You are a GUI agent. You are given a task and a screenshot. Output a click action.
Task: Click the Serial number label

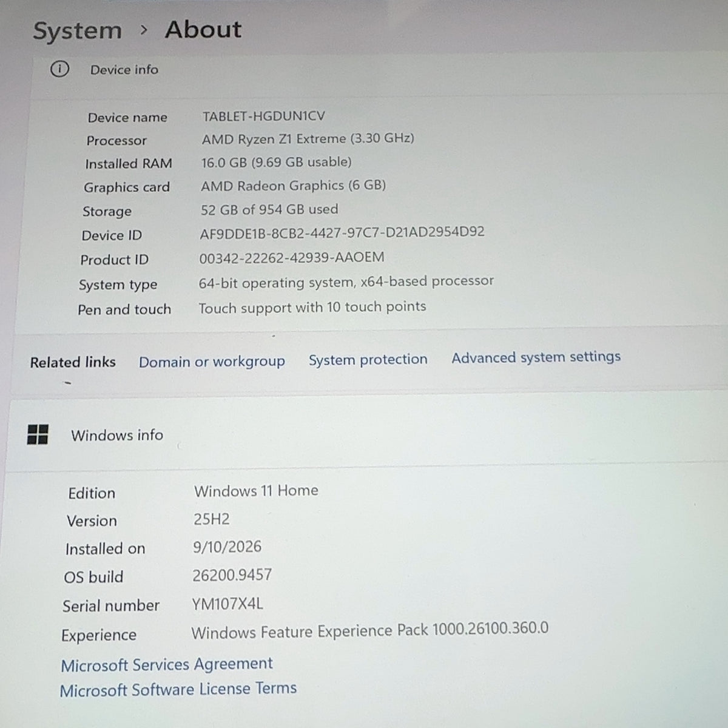[111, 605]
